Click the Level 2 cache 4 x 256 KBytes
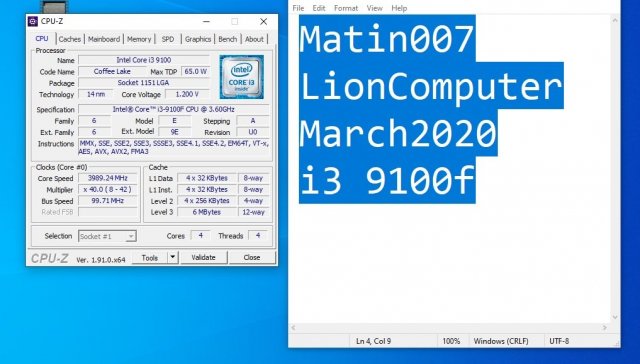 click(x=207, y=201)
